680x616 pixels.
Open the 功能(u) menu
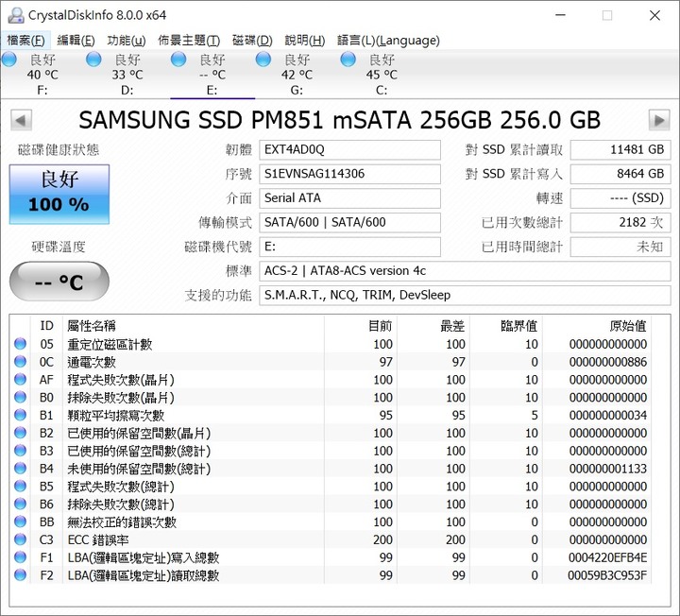(127, 41)
